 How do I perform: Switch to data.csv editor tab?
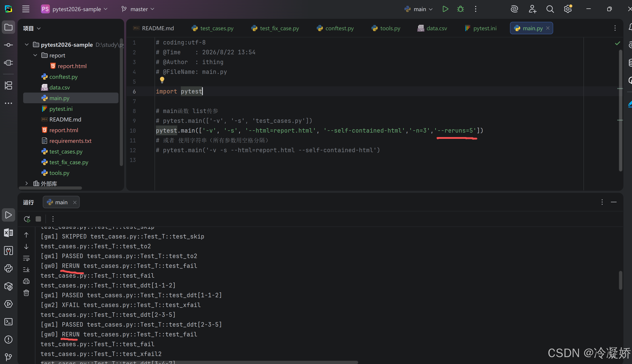(x=432, y=28)
